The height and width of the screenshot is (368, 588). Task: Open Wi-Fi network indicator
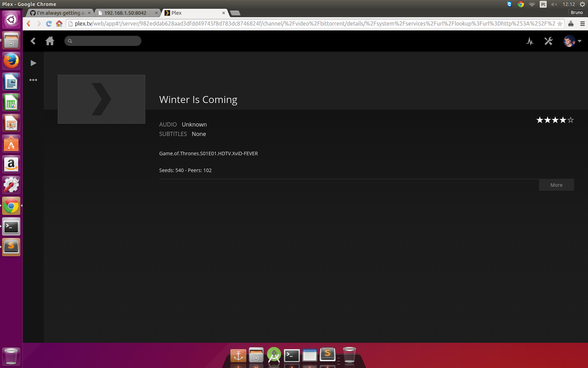pyautogui.click(x=532, y=4)
